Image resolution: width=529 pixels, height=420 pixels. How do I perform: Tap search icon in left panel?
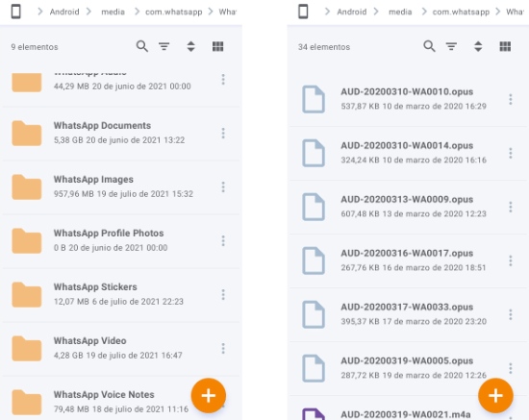click(x=142, y=46)
